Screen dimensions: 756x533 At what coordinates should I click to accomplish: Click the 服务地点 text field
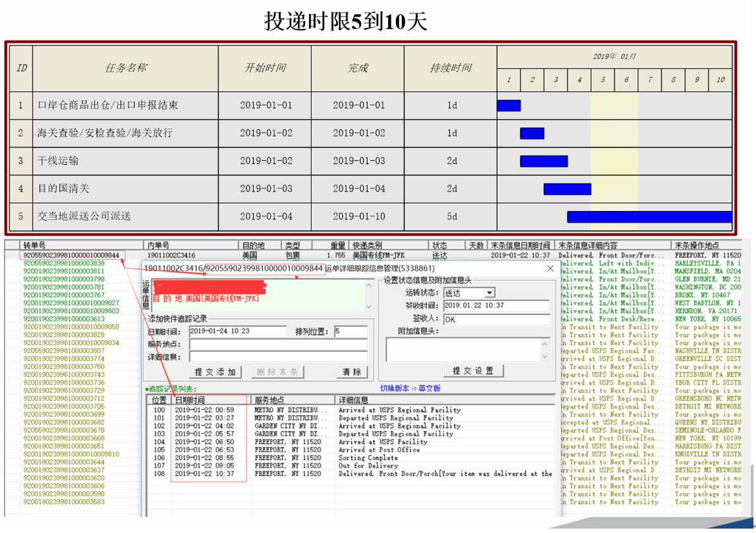pyautogui.click(x=278, y=344)
